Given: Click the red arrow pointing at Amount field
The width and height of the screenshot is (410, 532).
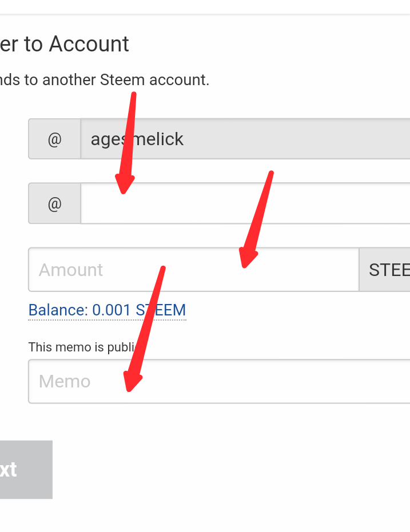Looking at the screenshot, I should pyautogui.click(x=256, y=219).
